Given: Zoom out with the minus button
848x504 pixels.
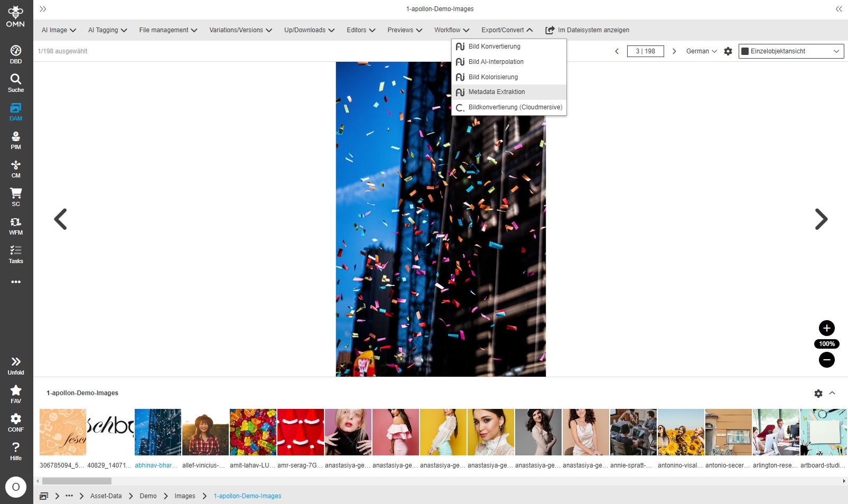Looking at the screenshot, I should tap(827, 360).
